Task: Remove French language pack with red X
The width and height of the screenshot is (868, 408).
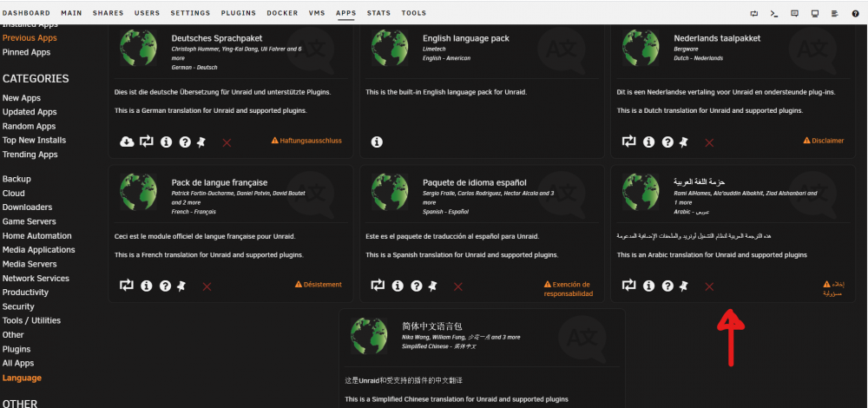Action: tap(207, 286)
